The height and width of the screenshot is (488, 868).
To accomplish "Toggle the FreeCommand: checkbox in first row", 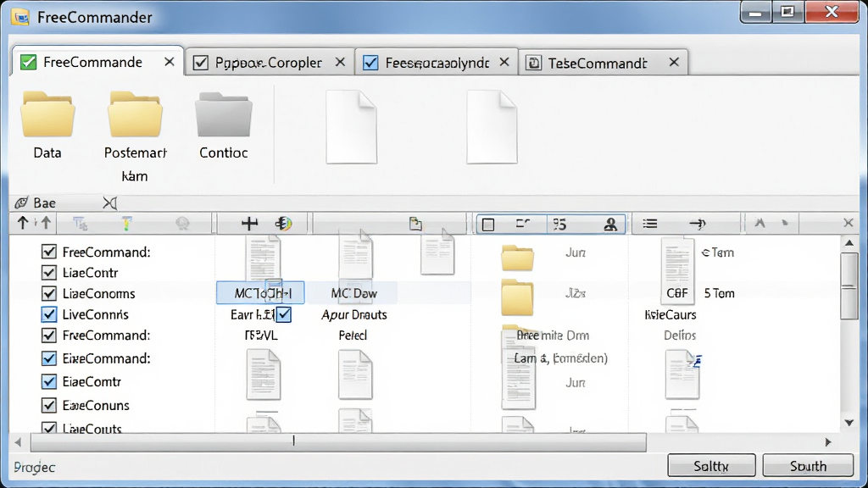I will tap(48, 252).
